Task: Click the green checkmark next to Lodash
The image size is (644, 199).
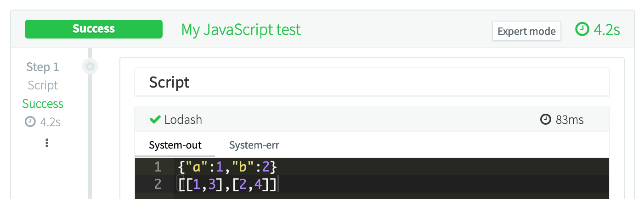Action: 155,120
